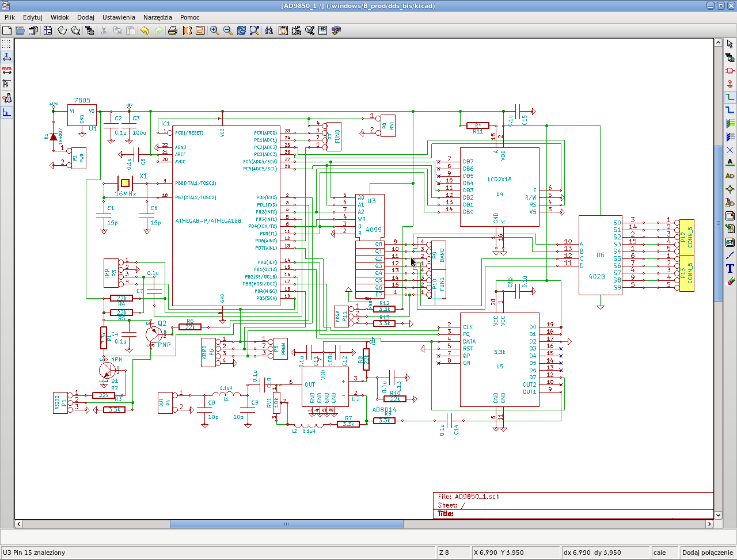Select the delete item eraser tool
The height and width of the screenshot is (560, 737).
point(730,281)
